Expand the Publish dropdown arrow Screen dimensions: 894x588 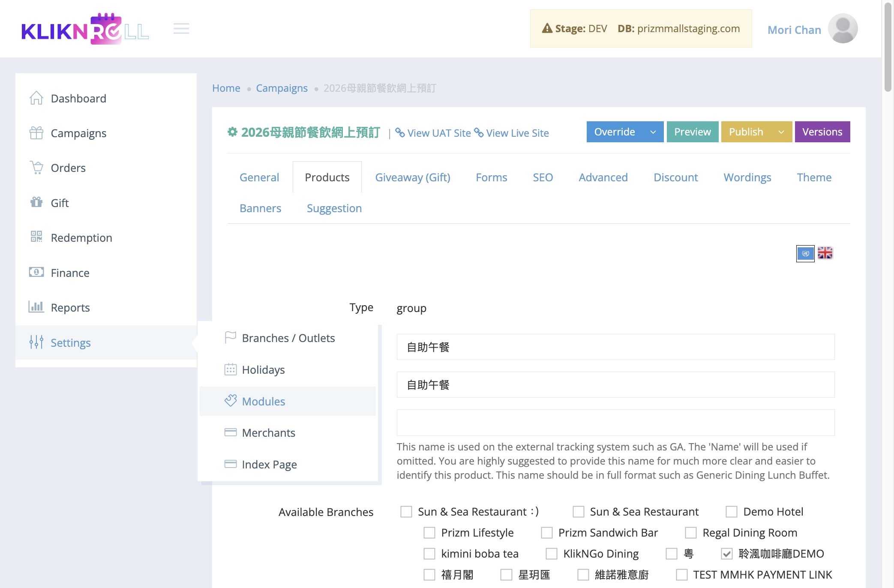(x=781, y=132)
